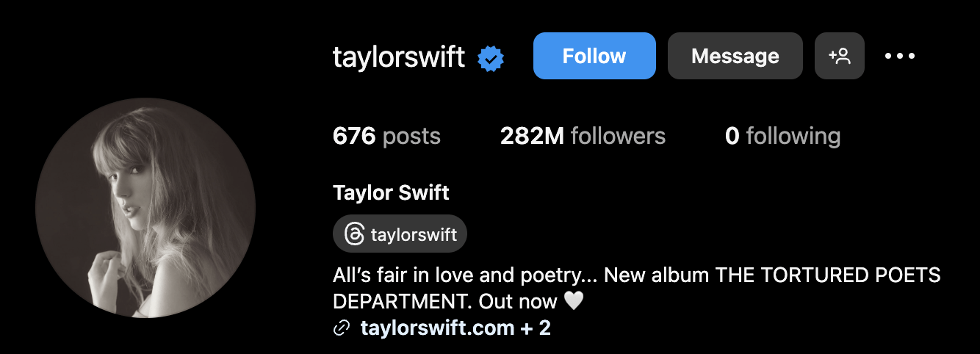View the 676 posts count

(x=386, y=136)
